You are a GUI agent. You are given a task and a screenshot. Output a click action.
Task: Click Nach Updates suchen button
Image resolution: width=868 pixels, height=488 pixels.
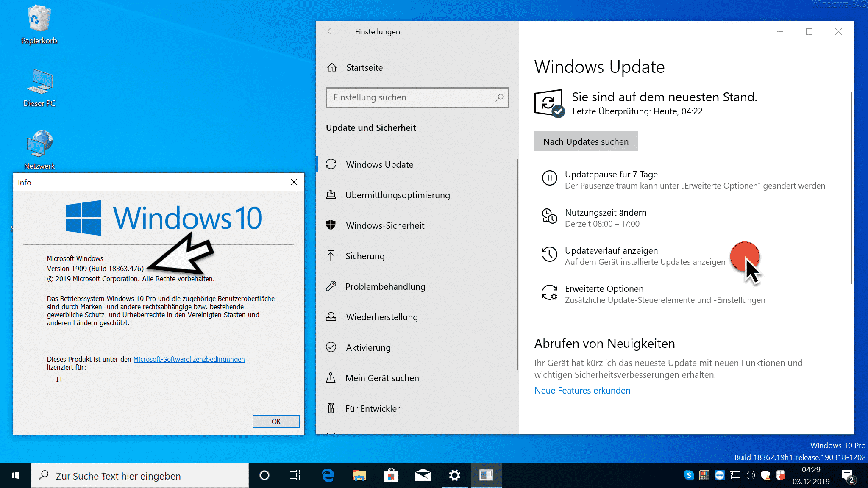tap(586, 141)
